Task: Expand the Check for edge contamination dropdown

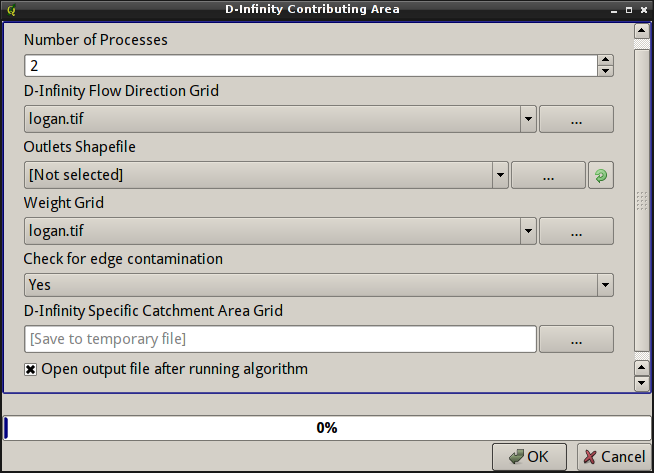Action: [x=604, y=285]
